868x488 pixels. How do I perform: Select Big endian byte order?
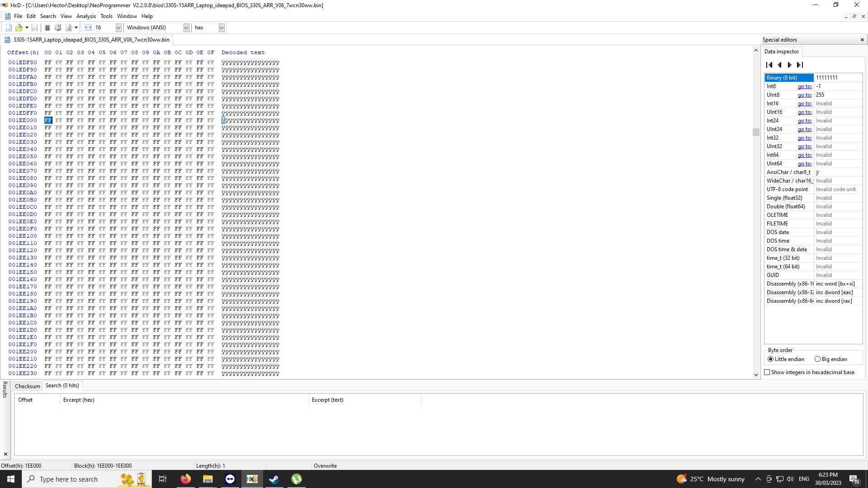tap(817, 359)
